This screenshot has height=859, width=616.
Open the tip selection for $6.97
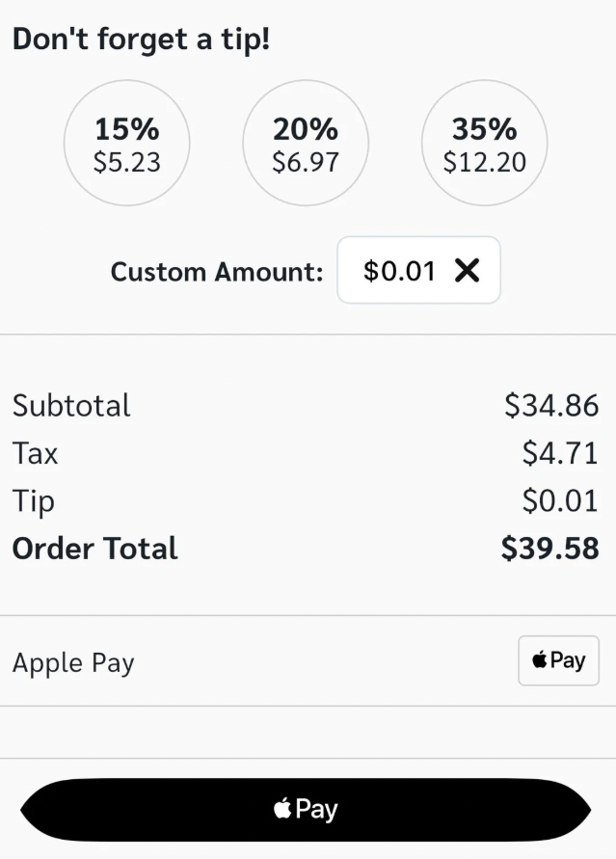[x=306, y=143]
